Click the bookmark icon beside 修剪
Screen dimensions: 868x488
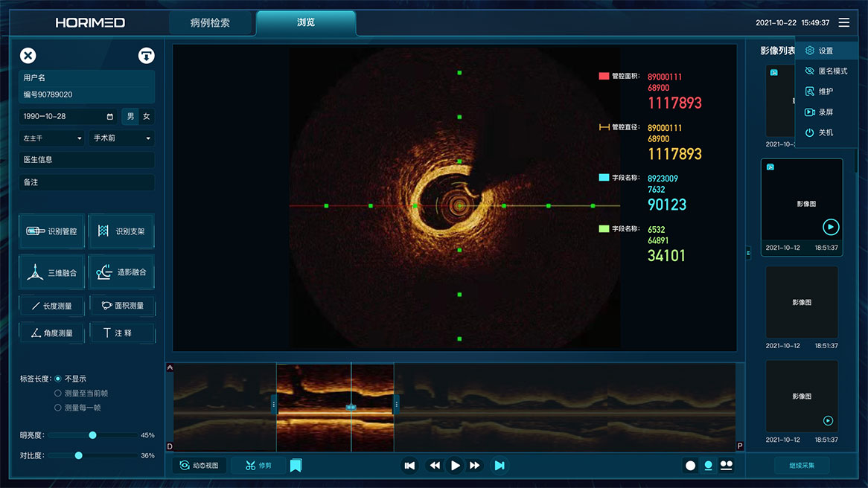pyautogui.click(x=296, y=466)
